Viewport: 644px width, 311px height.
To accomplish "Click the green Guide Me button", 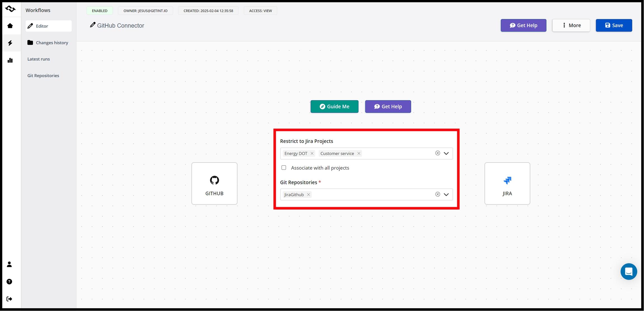I will click(x=334, y=107).
